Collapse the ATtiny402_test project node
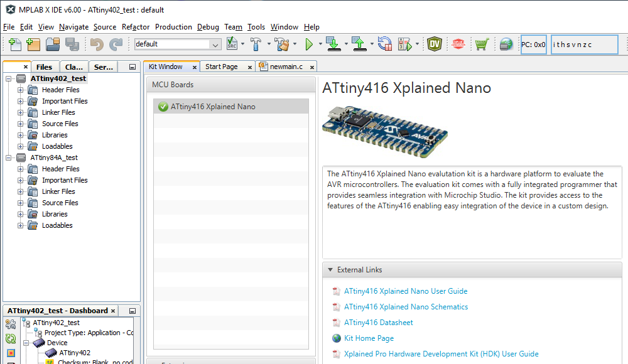Screen dimensions: 628x364 (8, 79)
